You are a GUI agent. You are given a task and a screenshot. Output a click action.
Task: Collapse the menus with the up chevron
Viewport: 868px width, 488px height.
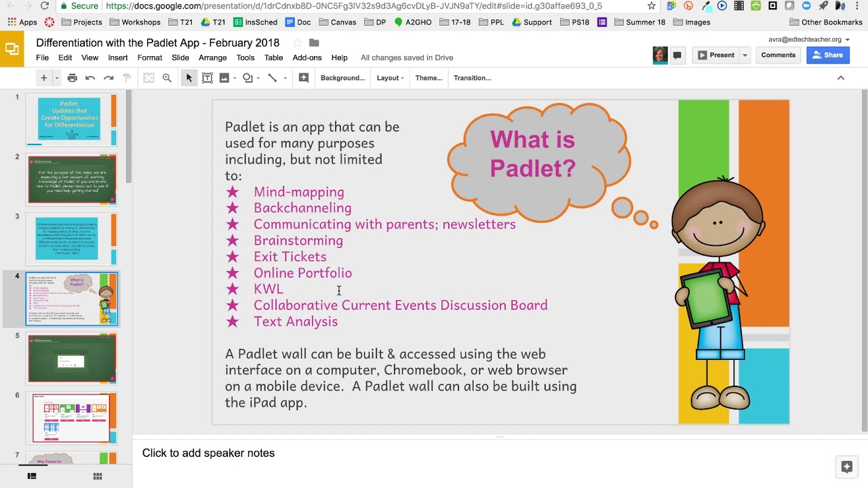(841, 78)
